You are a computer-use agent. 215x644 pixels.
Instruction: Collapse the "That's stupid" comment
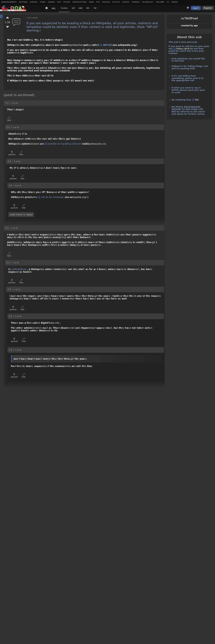7,103
